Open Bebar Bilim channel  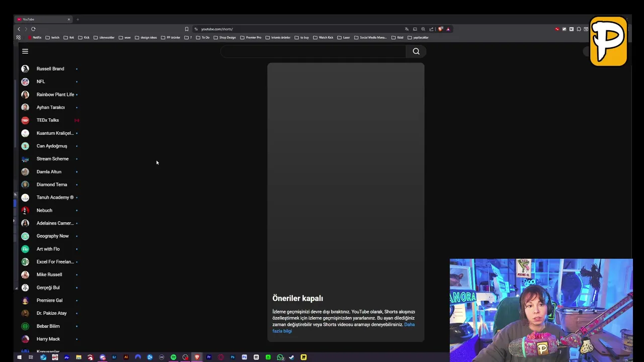tap(49, 326)
